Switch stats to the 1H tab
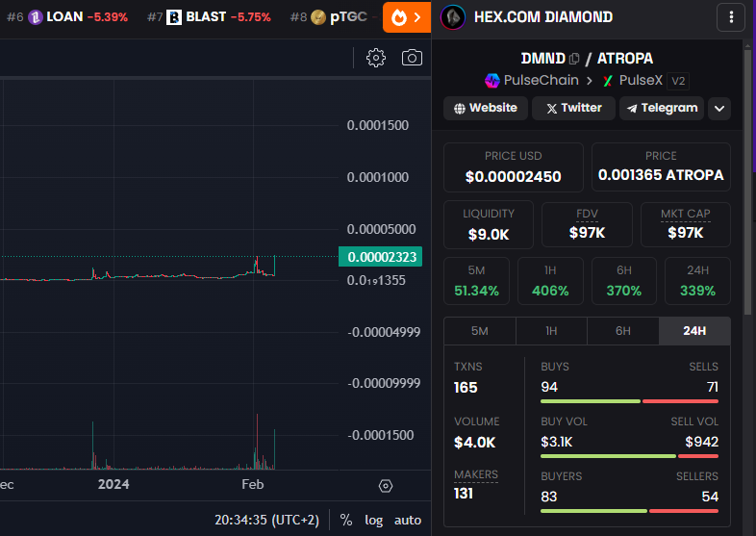 coord(551,331)
